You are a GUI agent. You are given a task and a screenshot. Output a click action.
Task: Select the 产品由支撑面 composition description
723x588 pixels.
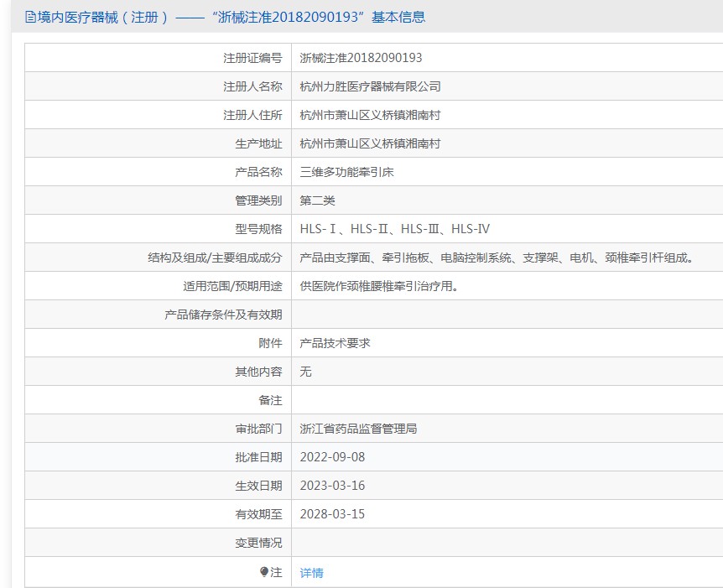[x=497, y=258]
